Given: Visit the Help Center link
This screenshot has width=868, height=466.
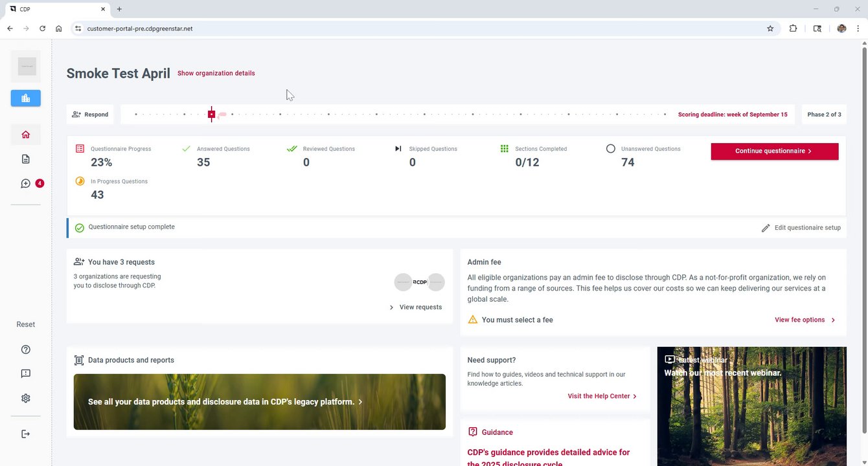Looking at the screenshot, I should (x=602, y=396).
